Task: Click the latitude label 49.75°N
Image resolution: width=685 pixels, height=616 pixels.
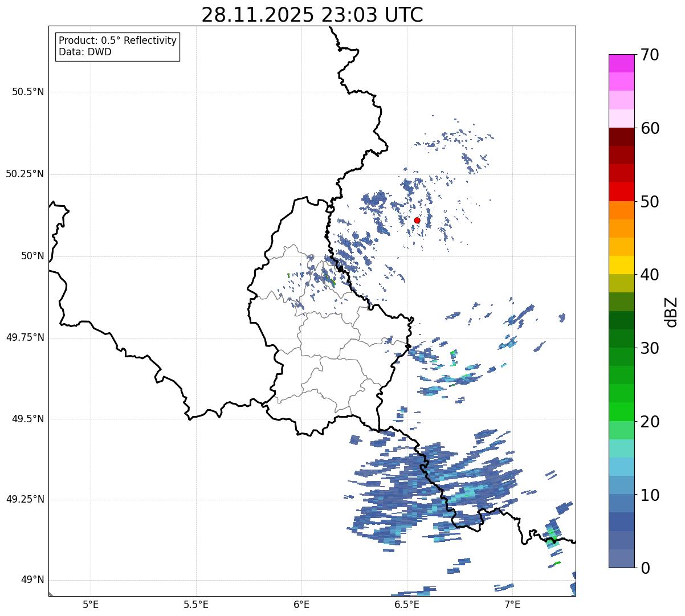Action: [25, 337]
